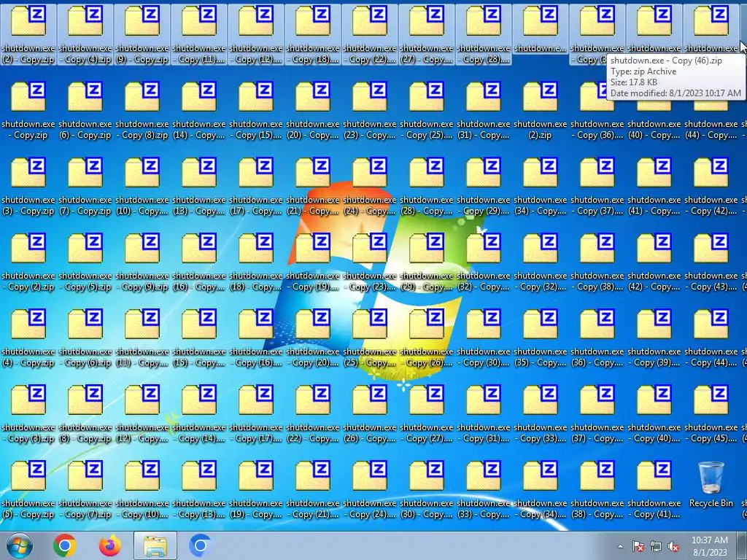Screen dimensions: 747x560
Task: Select zip labeled 'shutdown.exe - Copy (26)...'
Action: click(x=426, y=338)
